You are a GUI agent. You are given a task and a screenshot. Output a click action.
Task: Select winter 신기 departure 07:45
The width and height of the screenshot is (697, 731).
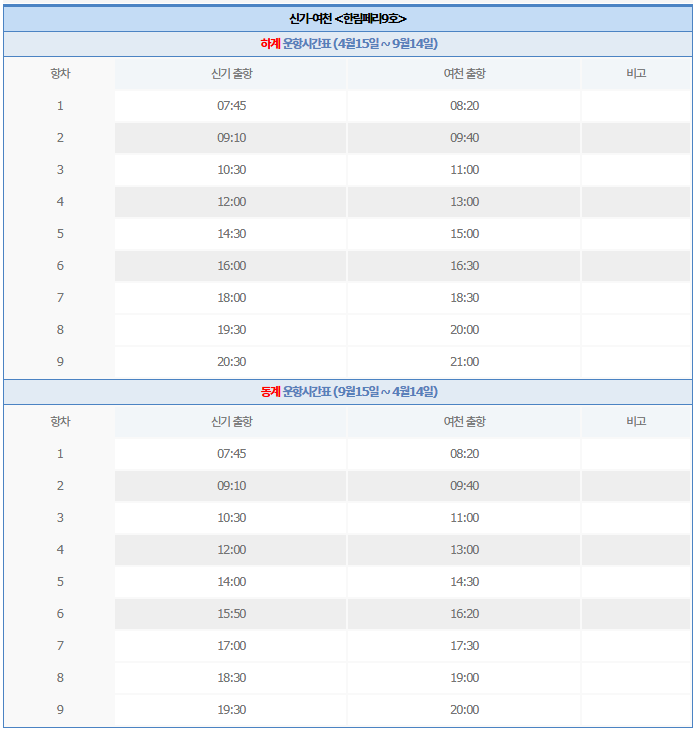pos(232,454)
